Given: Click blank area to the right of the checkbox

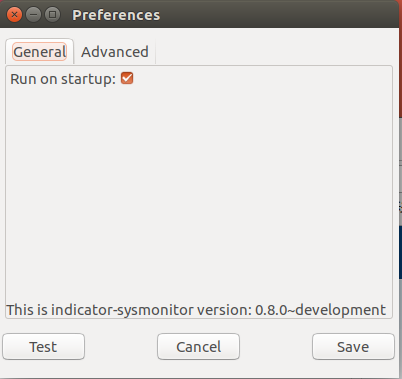Looking at the screenshot, I should pyautogui.click(x=260, y=79).
